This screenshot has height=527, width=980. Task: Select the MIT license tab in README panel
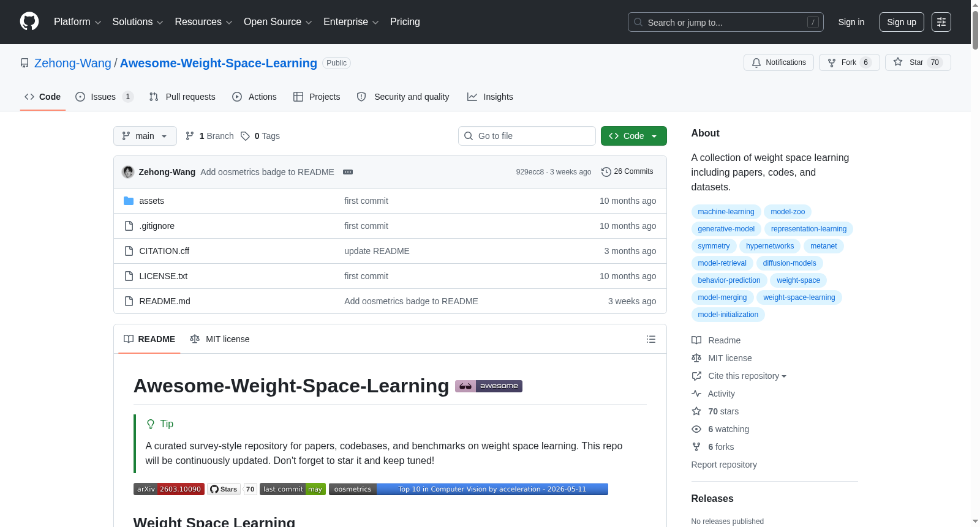(x=220, y=339)
